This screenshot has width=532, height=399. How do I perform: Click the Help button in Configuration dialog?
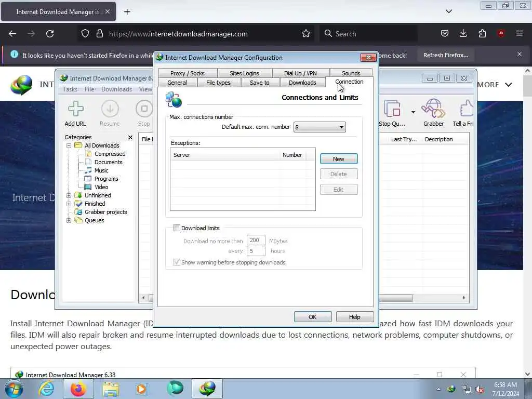tap(354, 317)
